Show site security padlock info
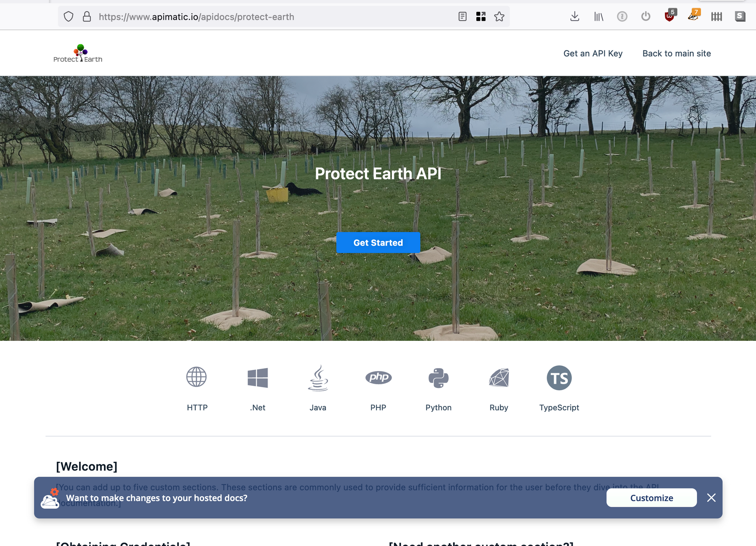 (x=87, y=17)
